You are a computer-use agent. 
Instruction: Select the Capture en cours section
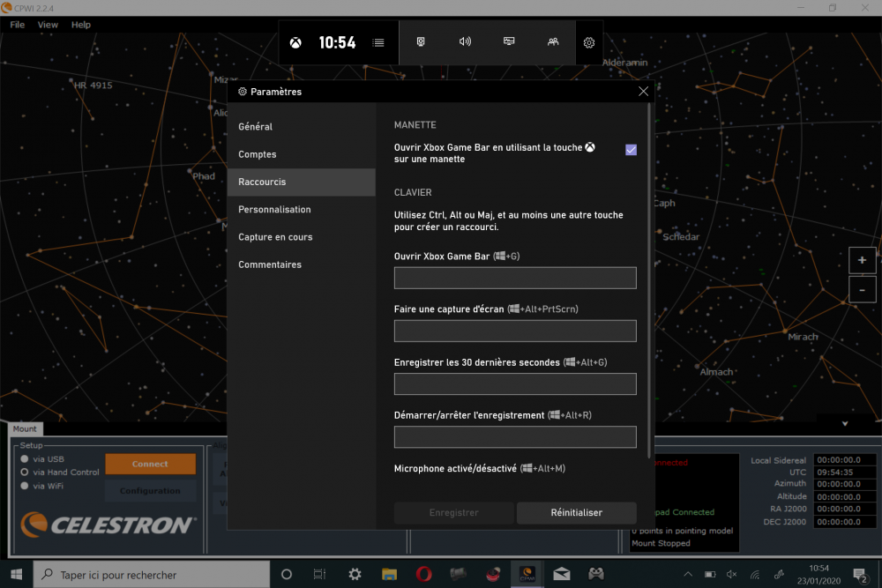click(275, 237)
